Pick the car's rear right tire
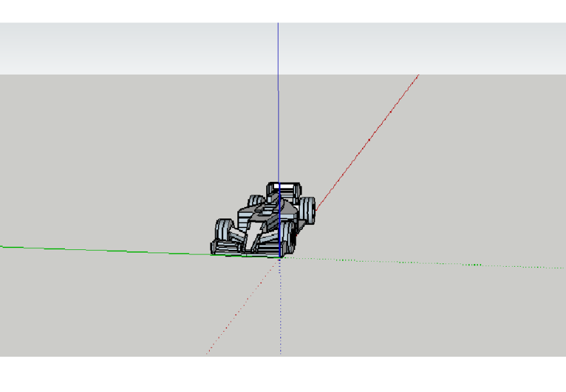Screen dimensions: 566x392 307,210
